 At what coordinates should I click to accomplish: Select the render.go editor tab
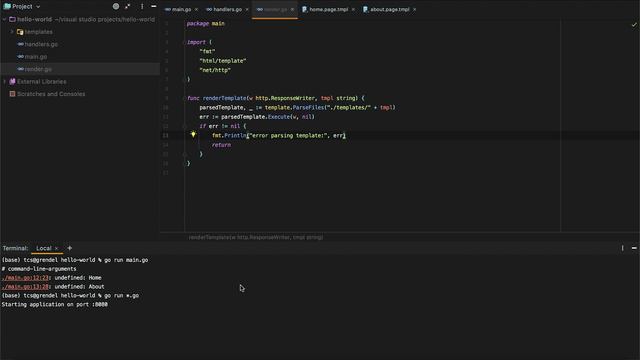(x=276, y=9)
